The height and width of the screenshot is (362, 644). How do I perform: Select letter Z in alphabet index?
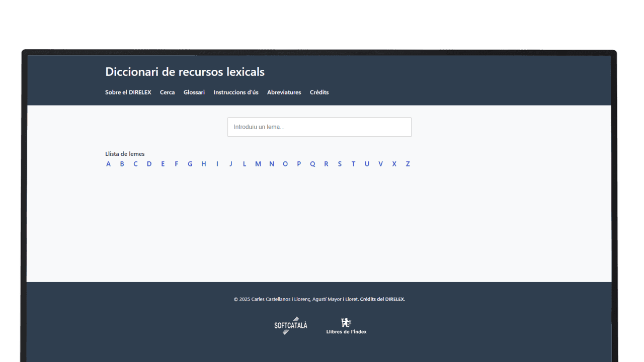pyautogui.click(x=408, y=164)
